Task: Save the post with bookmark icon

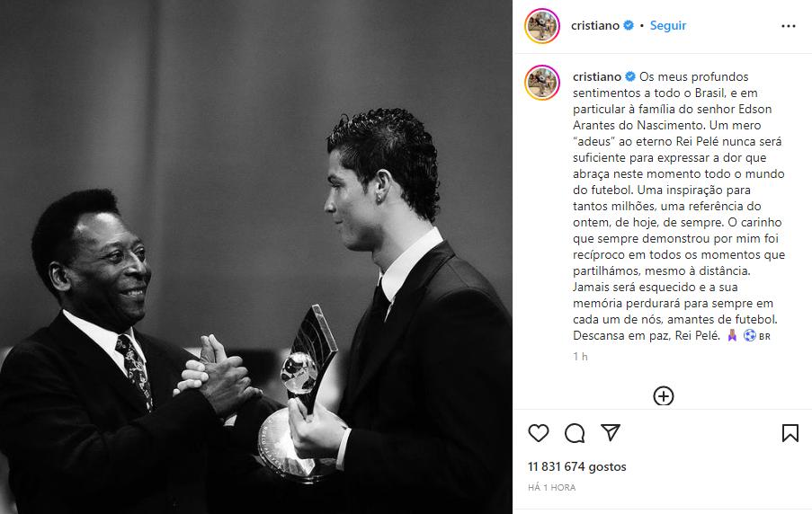Action: (790, 433)
